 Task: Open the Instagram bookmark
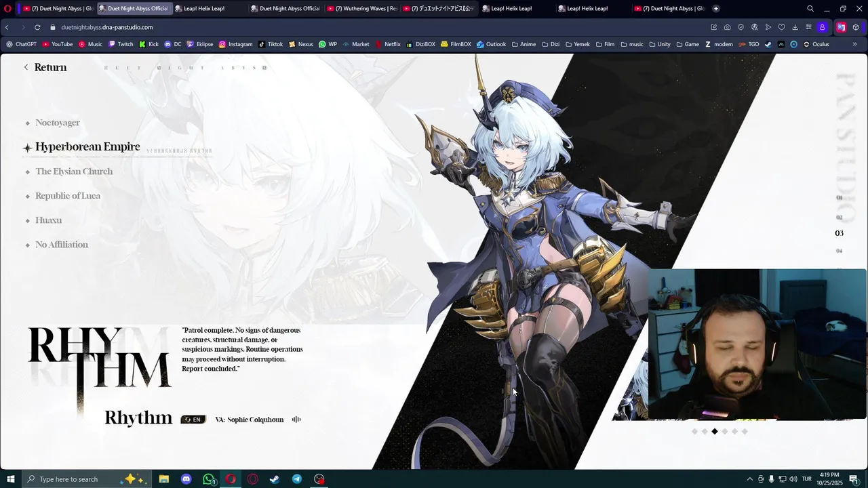click(x=235, y=44)
